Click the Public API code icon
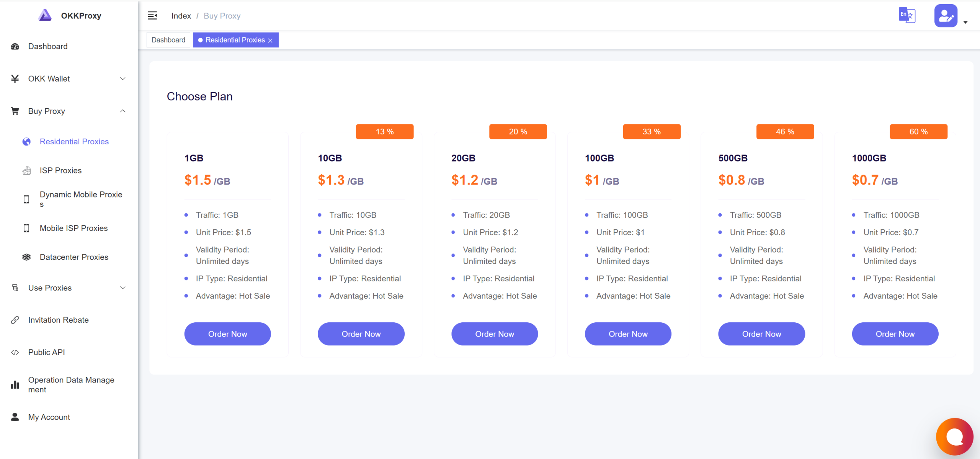This screenshot has width=980, height=459. coord(15,352)
